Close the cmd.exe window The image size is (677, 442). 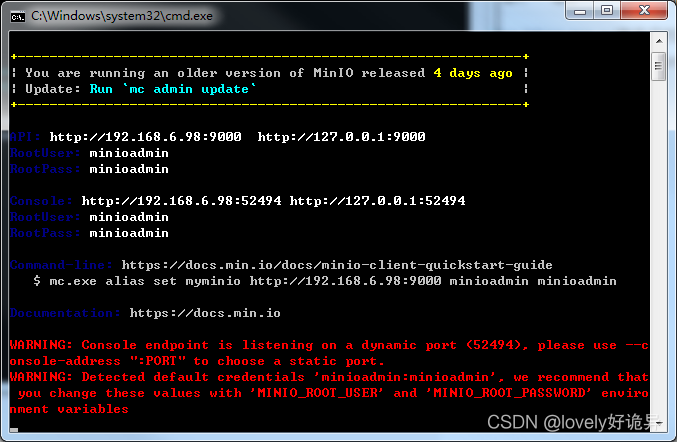[644, 11]
